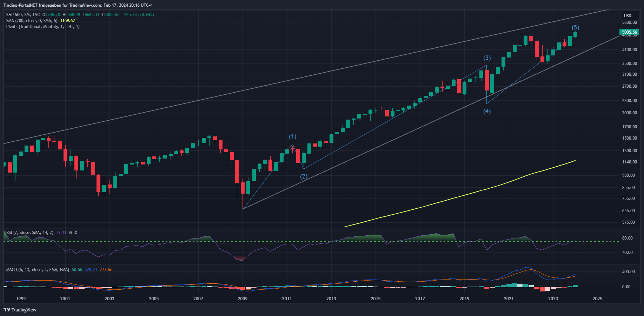
Task: Click the wave (3) marker
Action: [x=487, y=58]
